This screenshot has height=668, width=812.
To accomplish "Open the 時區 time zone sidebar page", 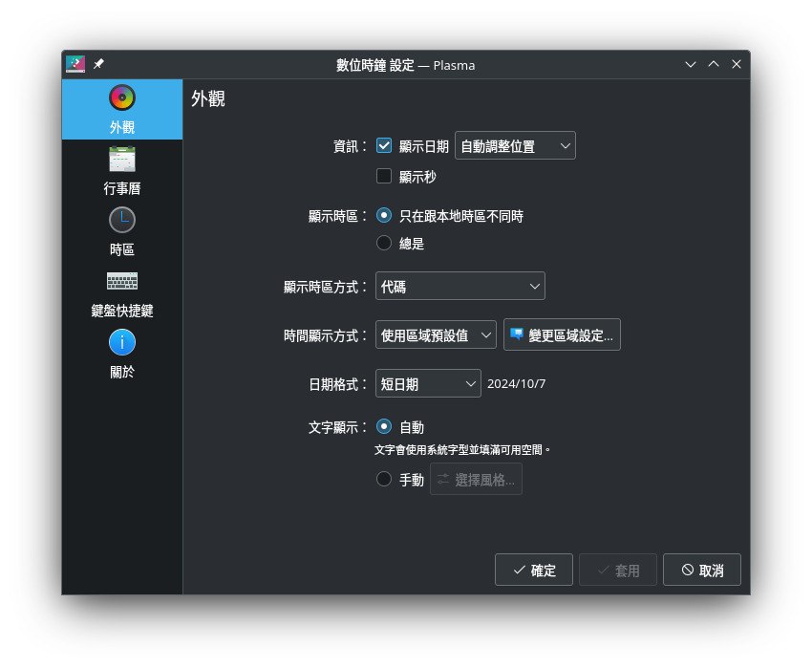I will tap(121, 231).
